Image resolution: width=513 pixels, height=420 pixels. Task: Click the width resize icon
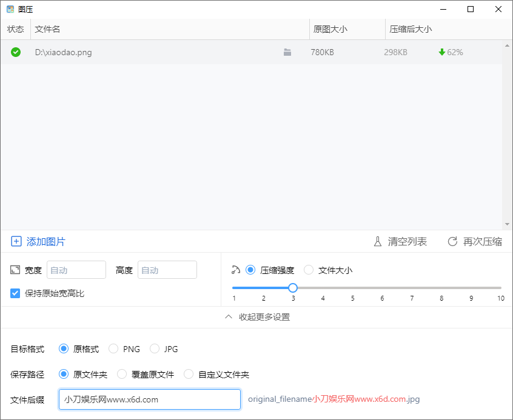(x=16, y=270)
